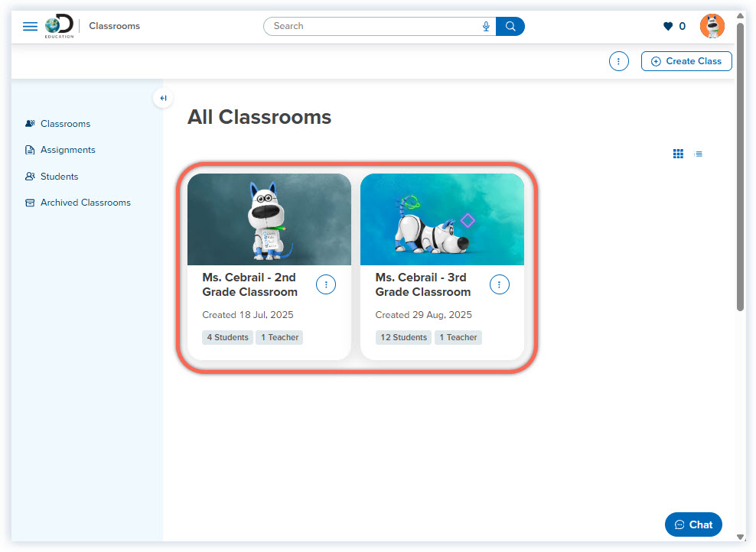Click the search magnifier button
The width and height of the screenshot is (756, 552).
pos(510,26)
